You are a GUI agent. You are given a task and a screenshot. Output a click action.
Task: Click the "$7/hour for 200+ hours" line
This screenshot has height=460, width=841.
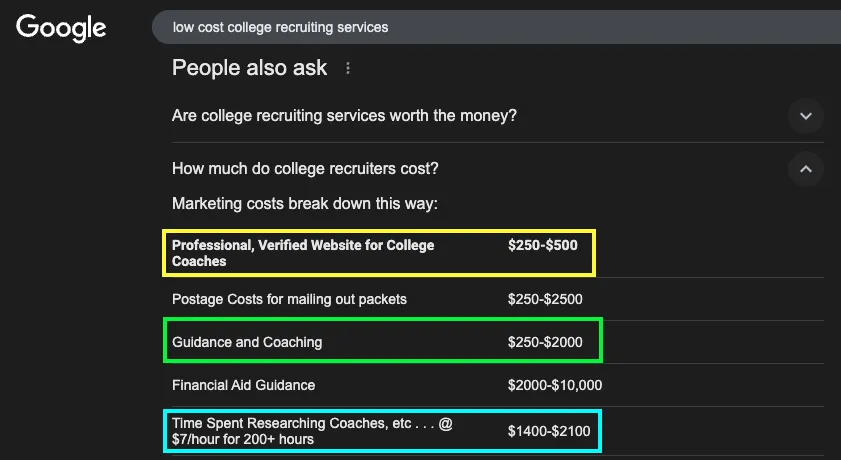[x=243, y=440]
